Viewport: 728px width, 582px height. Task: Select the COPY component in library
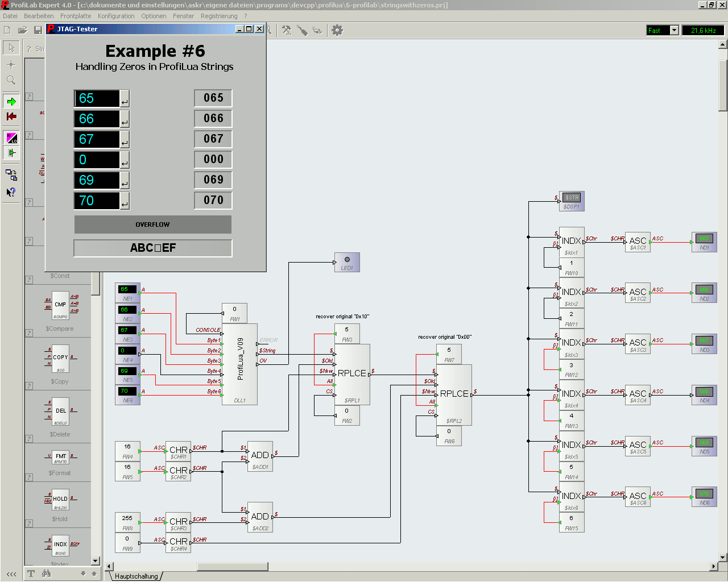(60, 358)
